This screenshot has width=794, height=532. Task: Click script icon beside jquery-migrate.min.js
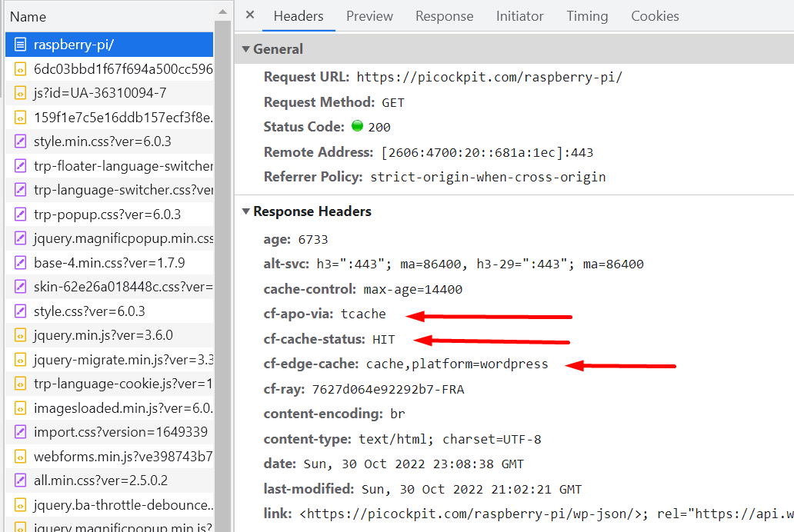tap(20, 359)
